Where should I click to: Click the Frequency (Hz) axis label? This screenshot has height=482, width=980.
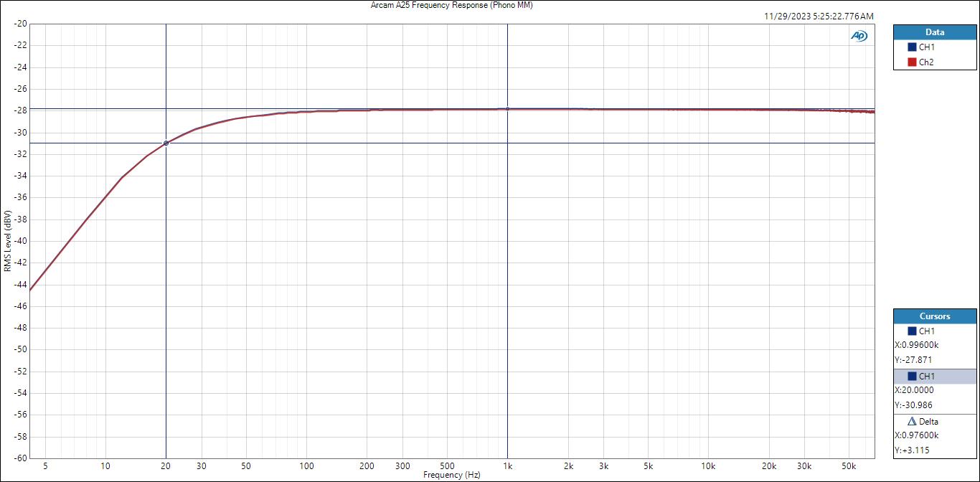coord(451,475)
